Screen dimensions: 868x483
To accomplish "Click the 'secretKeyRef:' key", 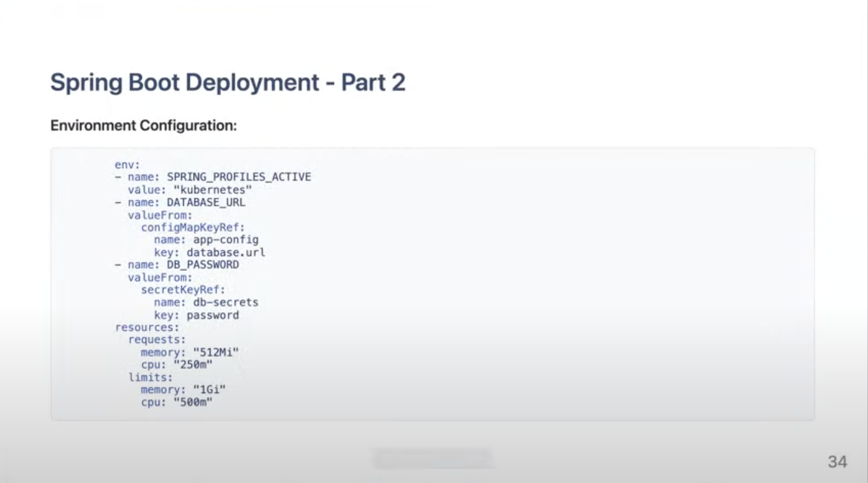I will (183, 290).
